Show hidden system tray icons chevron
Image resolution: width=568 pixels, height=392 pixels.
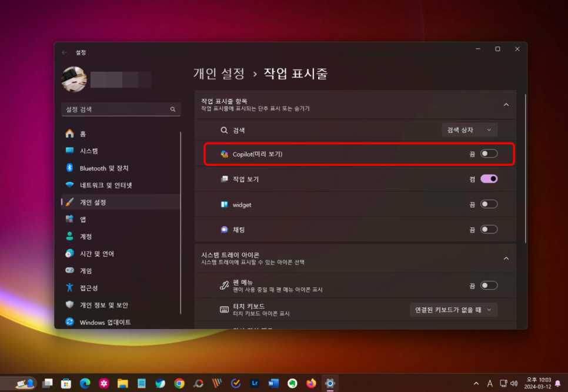tap(476, 383)
